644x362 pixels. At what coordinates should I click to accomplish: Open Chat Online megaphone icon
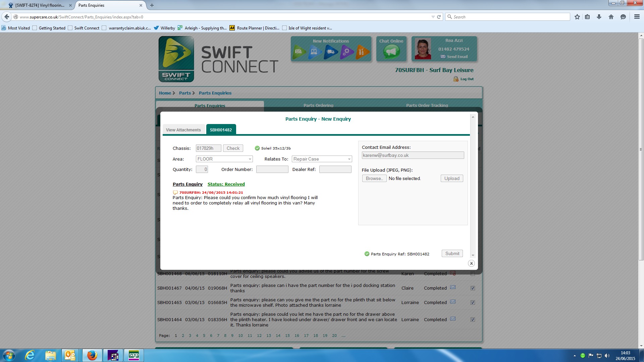click(391, 52)
